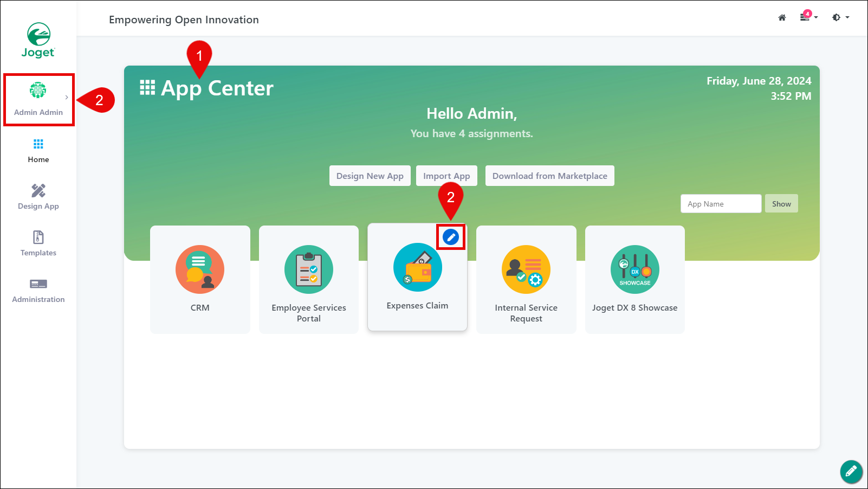Open Administration in the sidebar
Image resolution: width=868 pixels, height=489 pixels.
point(38,291)
